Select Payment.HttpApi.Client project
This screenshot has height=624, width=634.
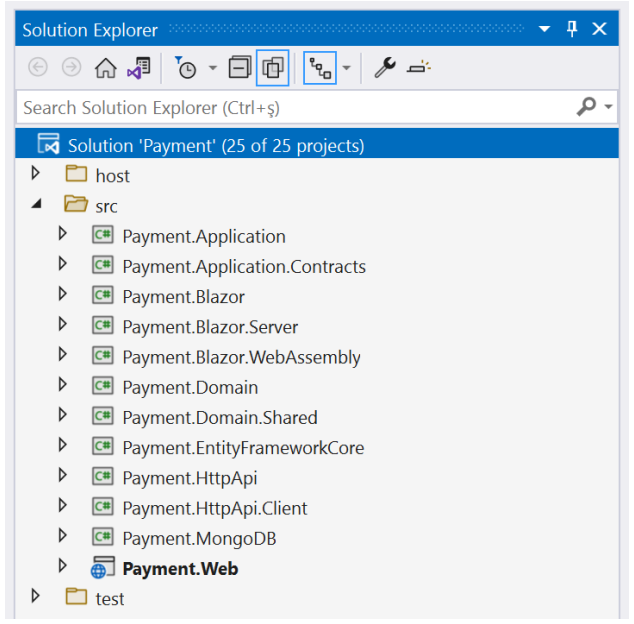click(215, 508)
